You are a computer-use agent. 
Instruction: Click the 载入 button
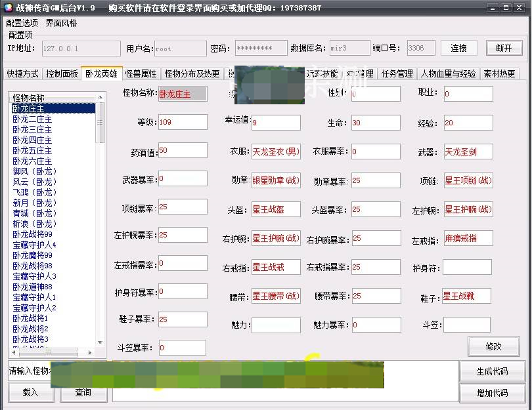click(x=31, y=392)
